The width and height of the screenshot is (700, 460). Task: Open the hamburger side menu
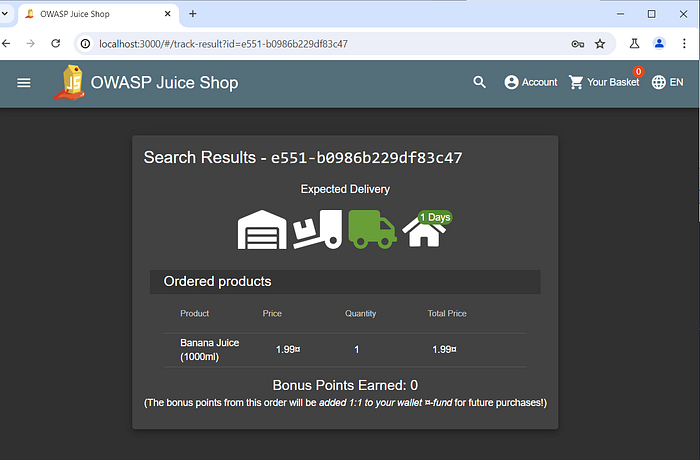(24, 83)
